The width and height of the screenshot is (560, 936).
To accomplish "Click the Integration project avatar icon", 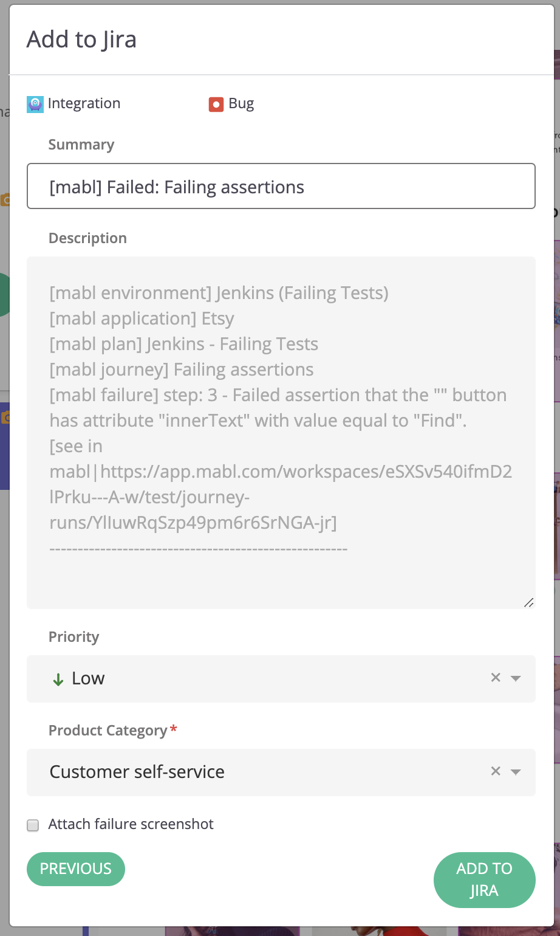I will [x=35, y=104].
